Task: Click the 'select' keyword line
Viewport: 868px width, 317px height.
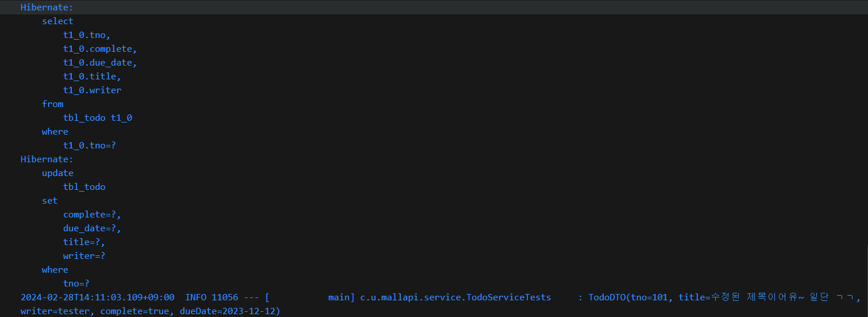Action: 57,21
